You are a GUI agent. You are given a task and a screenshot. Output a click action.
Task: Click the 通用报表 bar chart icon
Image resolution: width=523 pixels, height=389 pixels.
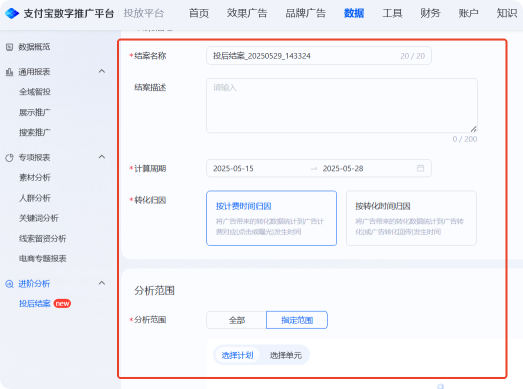[9, 72]
